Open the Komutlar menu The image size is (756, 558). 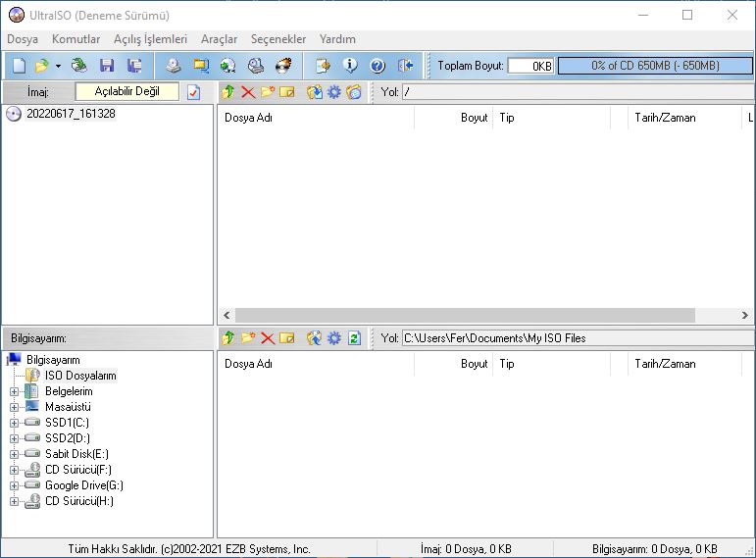(76, 39)
